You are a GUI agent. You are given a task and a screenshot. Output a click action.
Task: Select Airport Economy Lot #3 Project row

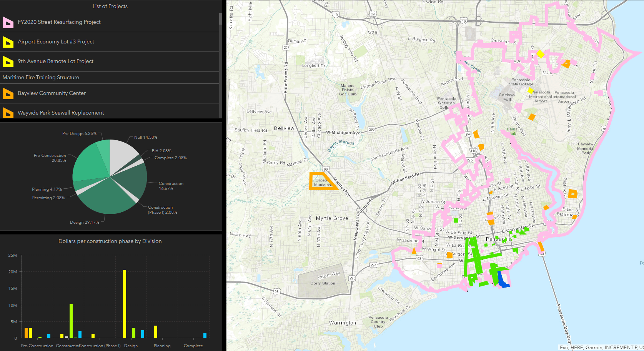pos(110,42)
